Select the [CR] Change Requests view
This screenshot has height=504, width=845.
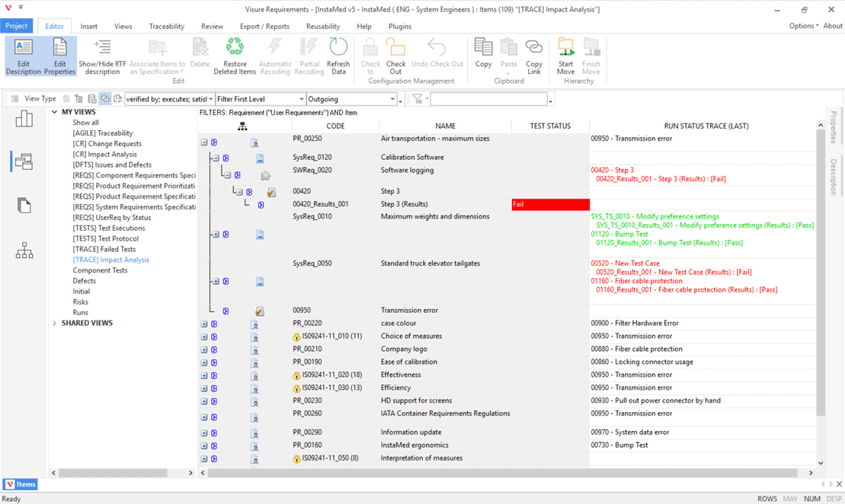click(107, 144)
